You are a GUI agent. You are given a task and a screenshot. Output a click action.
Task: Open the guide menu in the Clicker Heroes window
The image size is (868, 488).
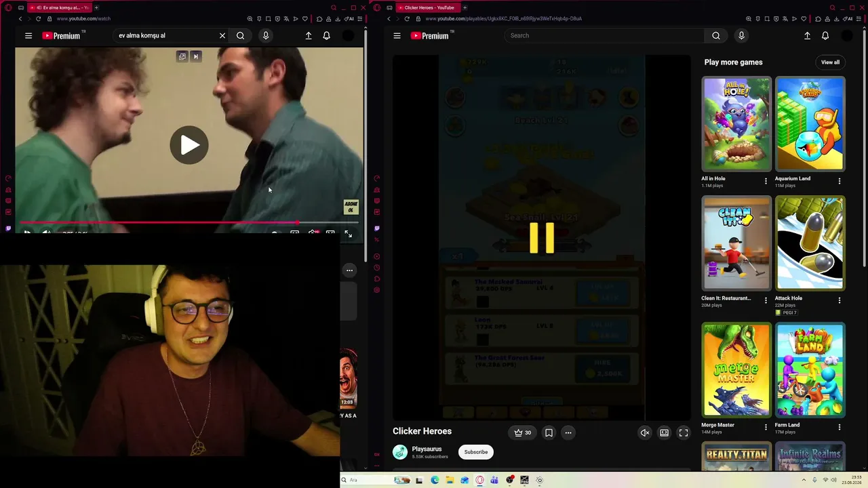[397, 36]
